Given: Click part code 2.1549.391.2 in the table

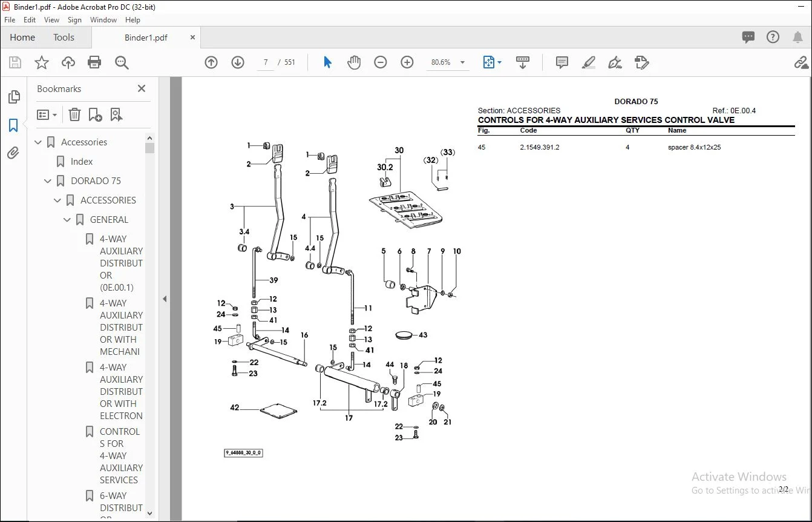Looking at the screenshot, I should 540,147.
